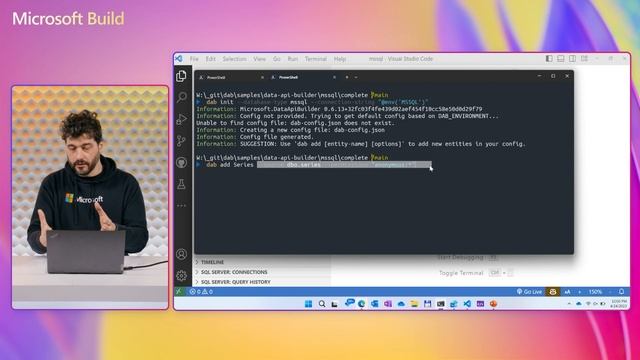Toggle secondary side bar layout icon

point(573,59)
